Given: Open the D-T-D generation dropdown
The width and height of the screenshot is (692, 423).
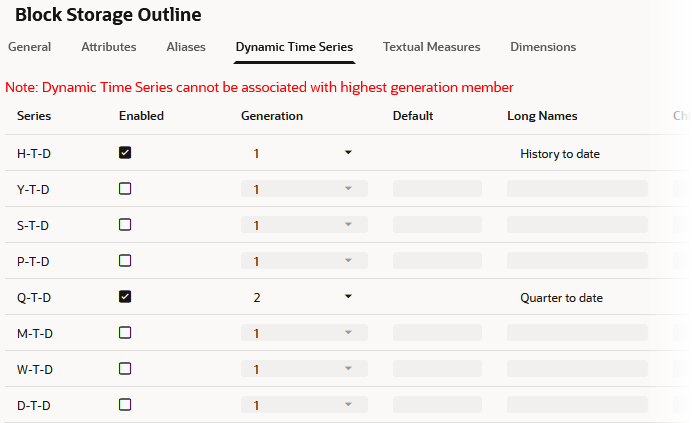Looking at the screenshot, I should point(304,404).
